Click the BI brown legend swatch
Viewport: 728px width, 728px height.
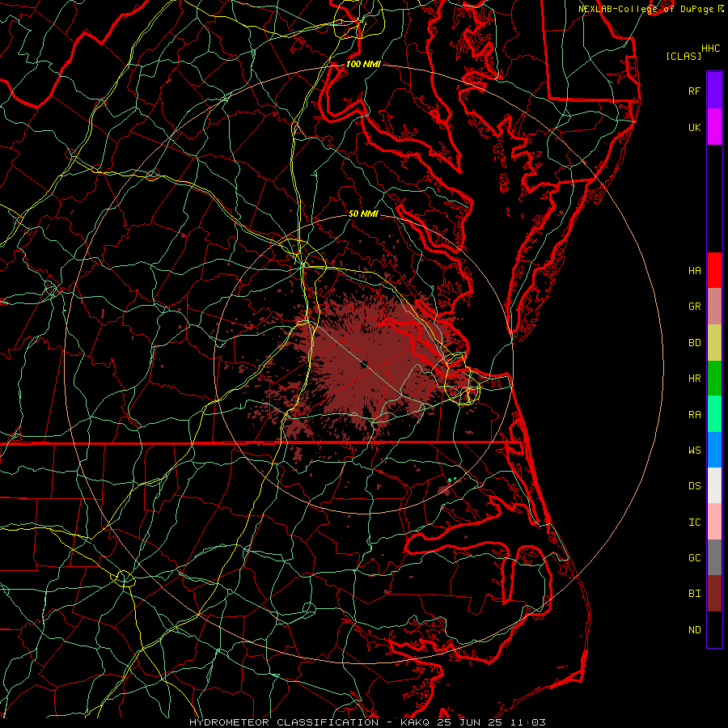[714, 594]
